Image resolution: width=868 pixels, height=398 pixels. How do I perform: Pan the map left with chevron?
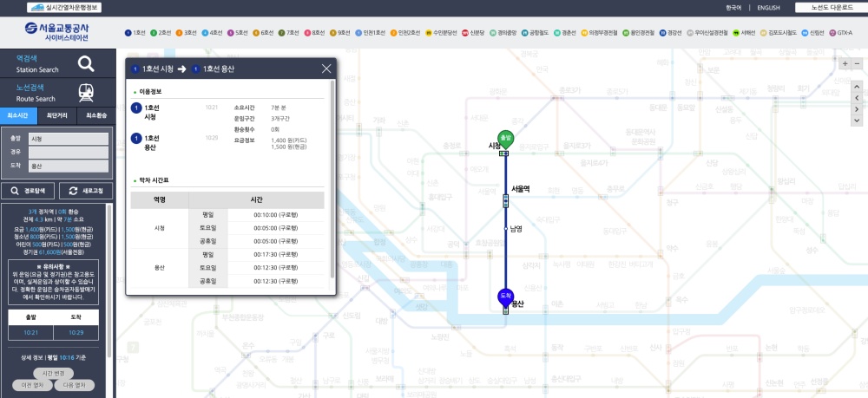[857, 98]
